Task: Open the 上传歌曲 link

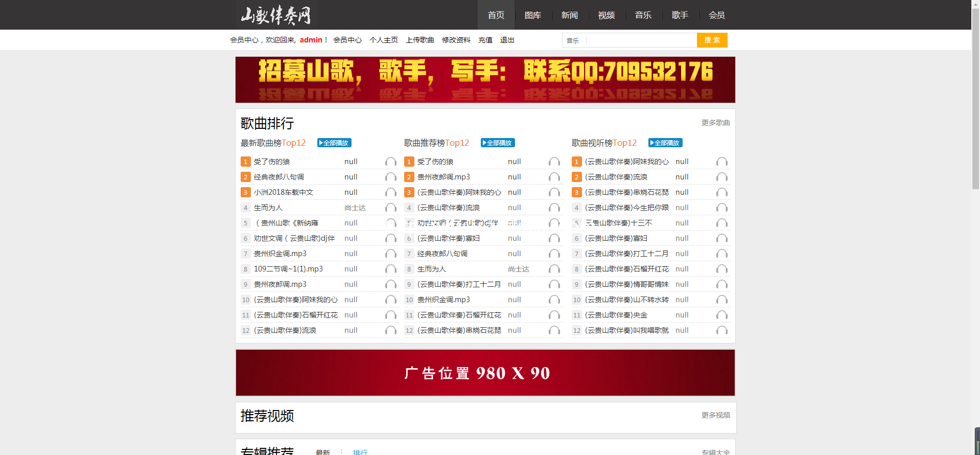Action: click(419, 40)
